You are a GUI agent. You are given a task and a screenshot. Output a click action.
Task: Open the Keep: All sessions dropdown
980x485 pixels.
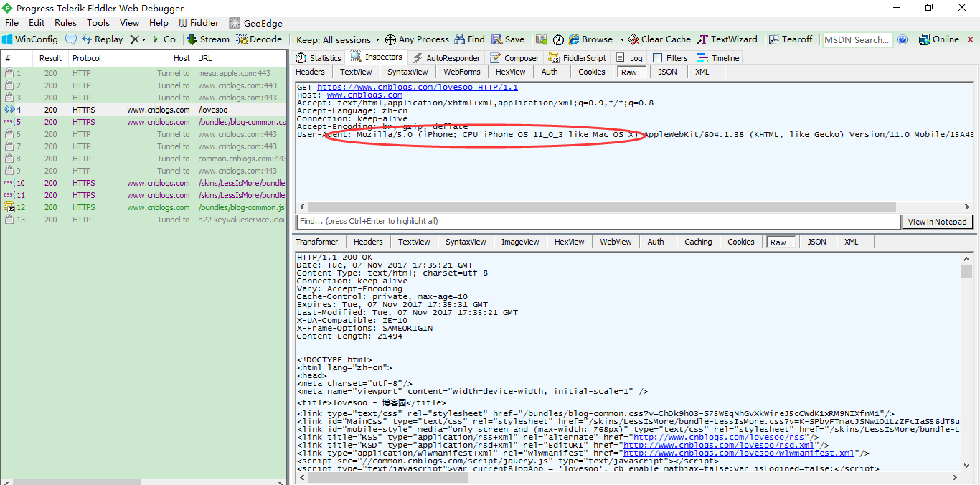pyautogui.click(x=338, y=39)
